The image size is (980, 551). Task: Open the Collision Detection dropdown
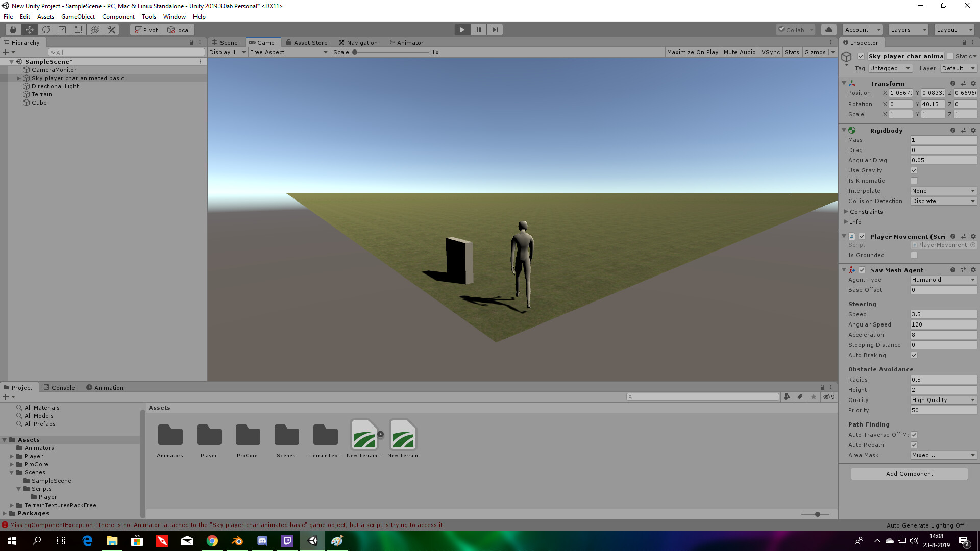943,201
